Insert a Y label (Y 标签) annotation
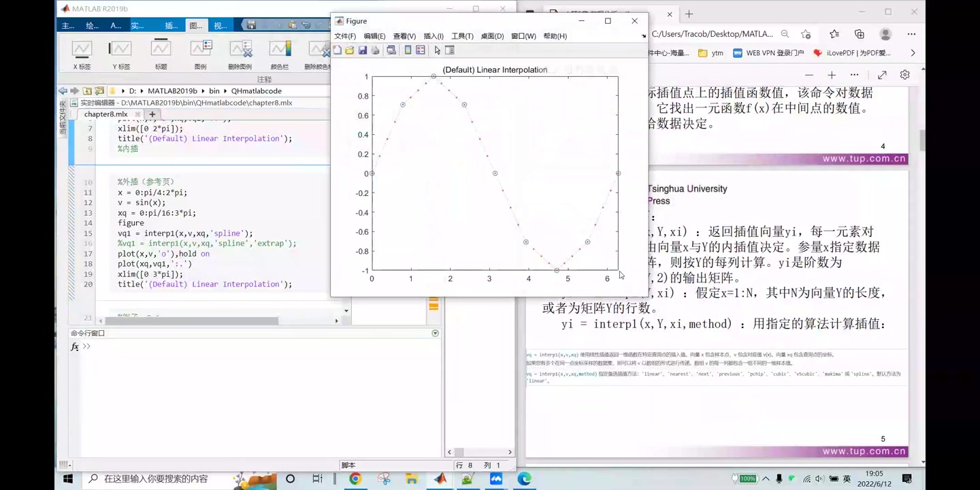This screenshot has width=980, height=490. (120, 55)
